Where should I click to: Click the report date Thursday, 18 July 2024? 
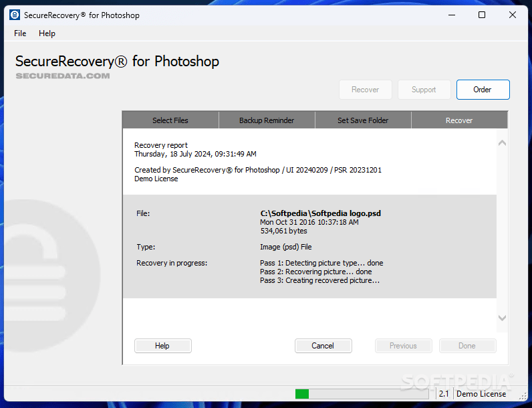[195, 154]
